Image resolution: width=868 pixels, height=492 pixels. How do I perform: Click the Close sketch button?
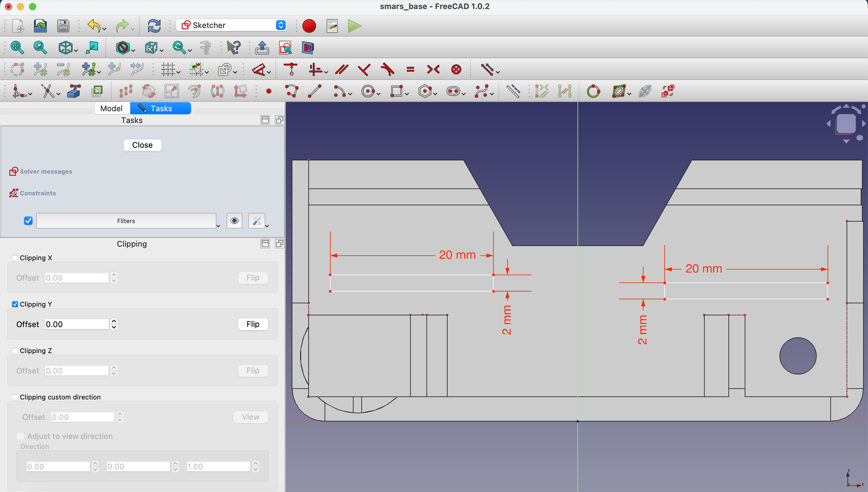pos(142,145)
